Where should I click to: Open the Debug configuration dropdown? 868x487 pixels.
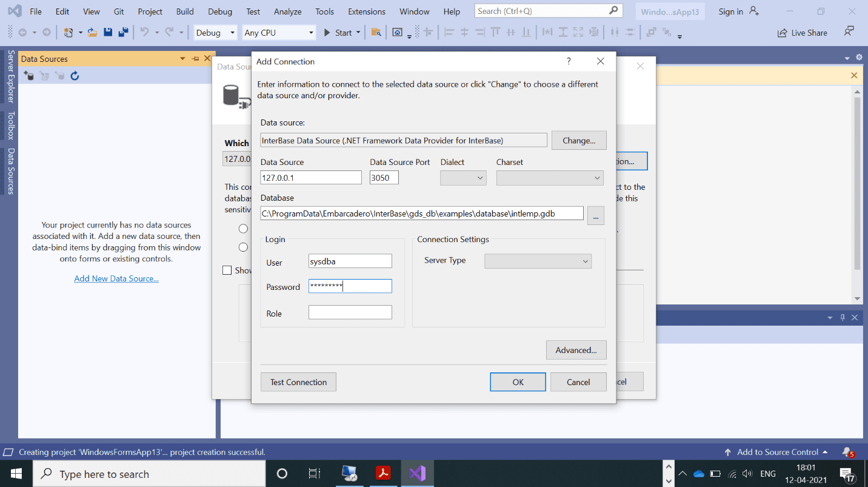pyautogui.click(x=215, y=33)
